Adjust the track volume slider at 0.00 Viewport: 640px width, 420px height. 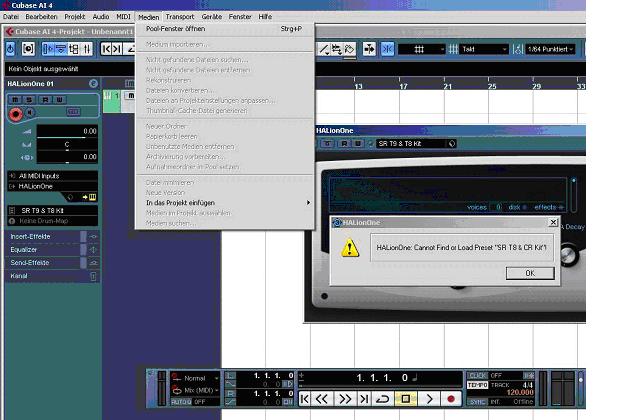click(67, 132)
